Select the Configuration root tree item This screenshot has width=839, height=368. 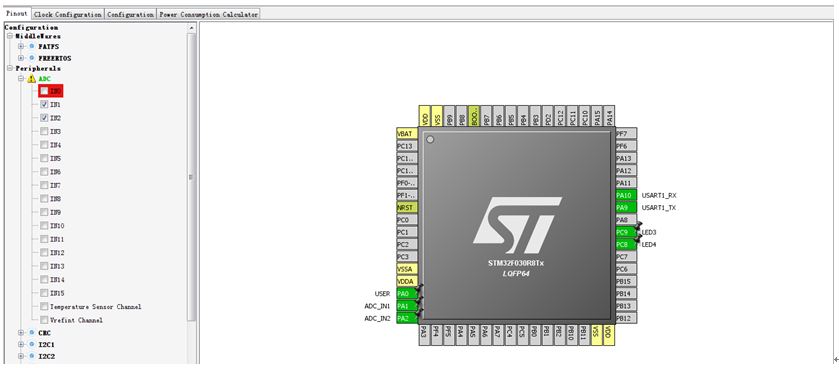tap(31, 27)
